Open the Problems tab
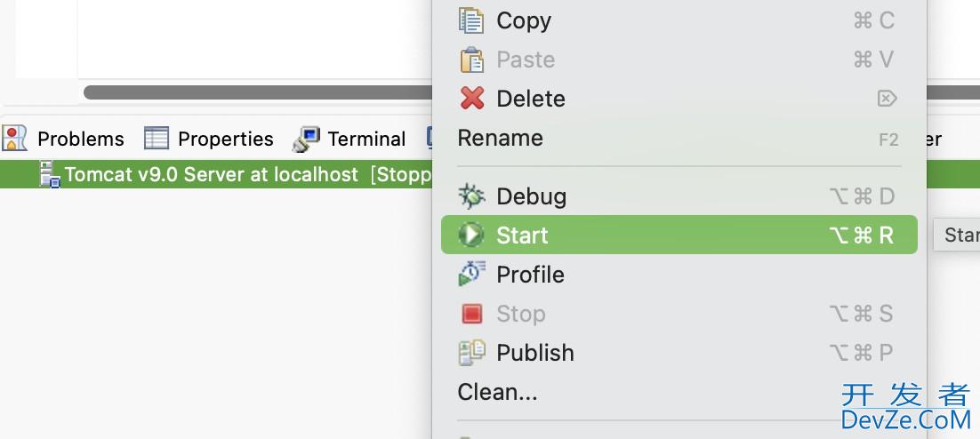This screenshot has height=439, width=980. pos(80,139)
